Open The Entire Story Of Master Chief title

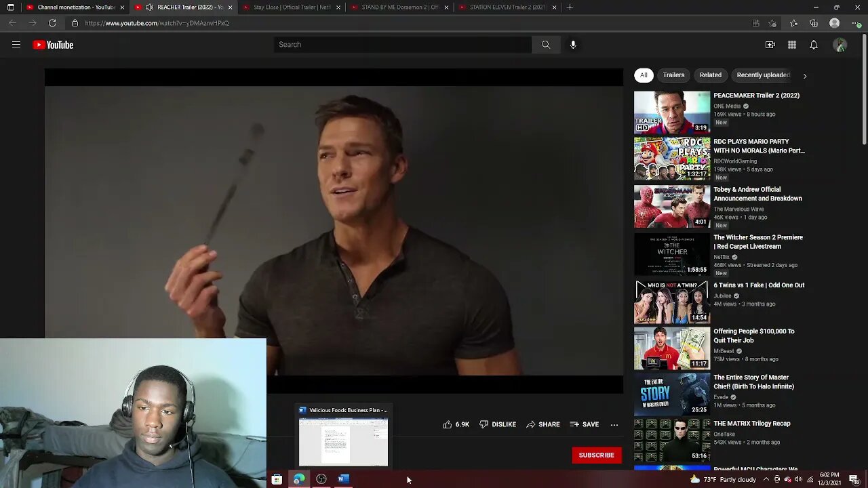[x=753, y=382]
